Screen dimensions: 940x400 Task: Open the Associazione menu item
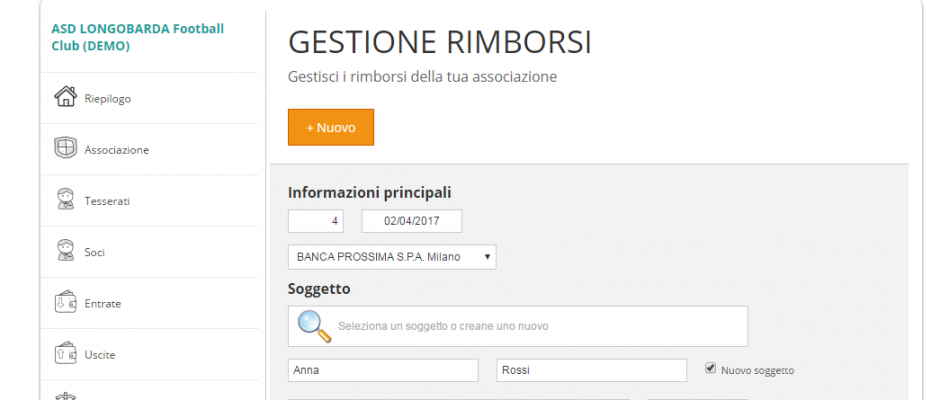(149, 149)
